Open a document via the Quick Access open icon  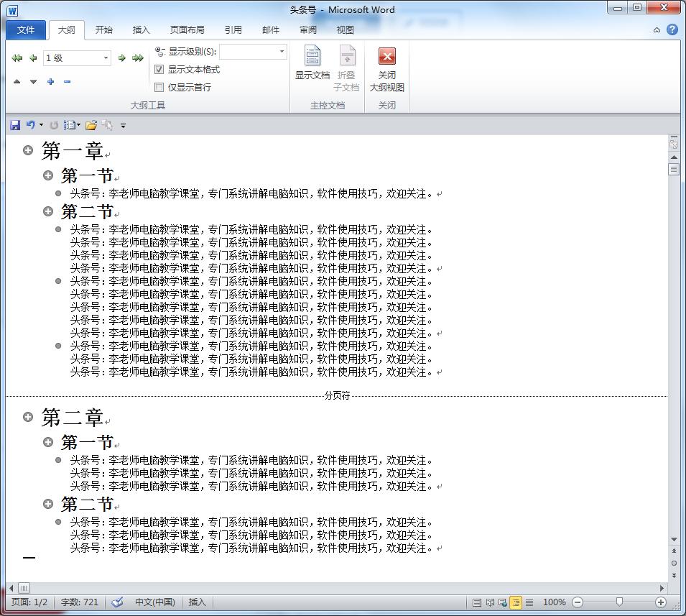pyautogui.click(x=92, y=124)
